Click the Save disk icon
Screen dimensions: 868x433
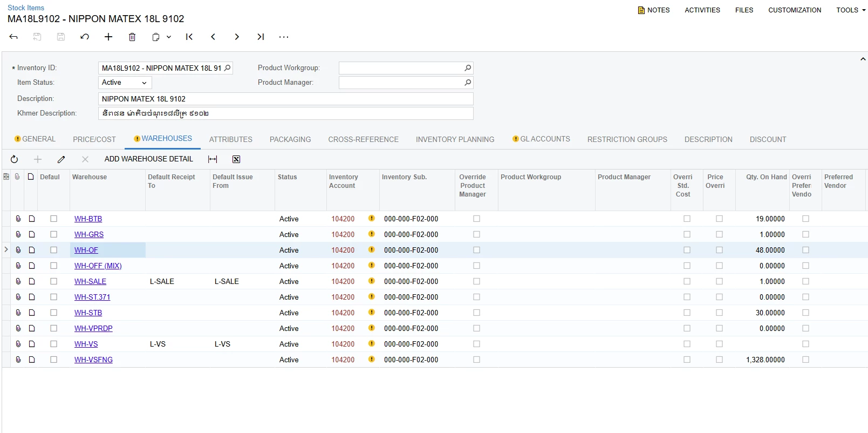(61, 37)
